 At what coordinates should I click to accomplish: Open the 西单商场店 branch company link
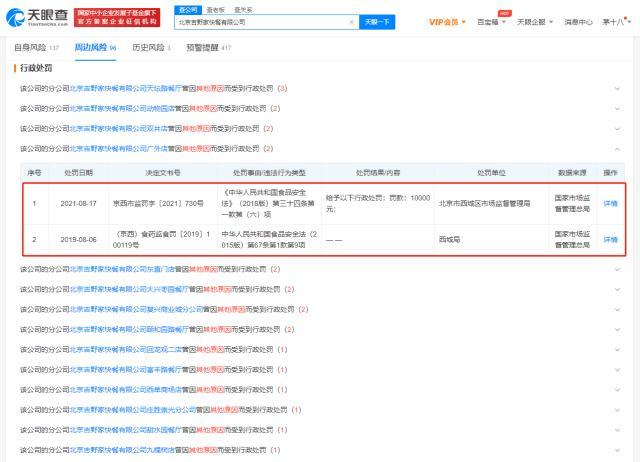[x=125, y=390]
